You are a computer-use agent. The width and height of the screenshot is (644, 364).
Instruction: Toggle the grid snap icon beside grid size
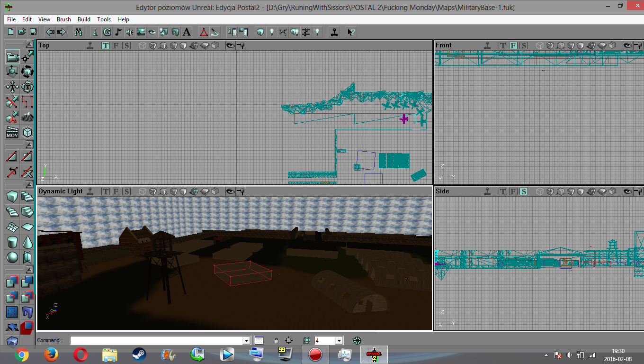click(x=307, y=340)
